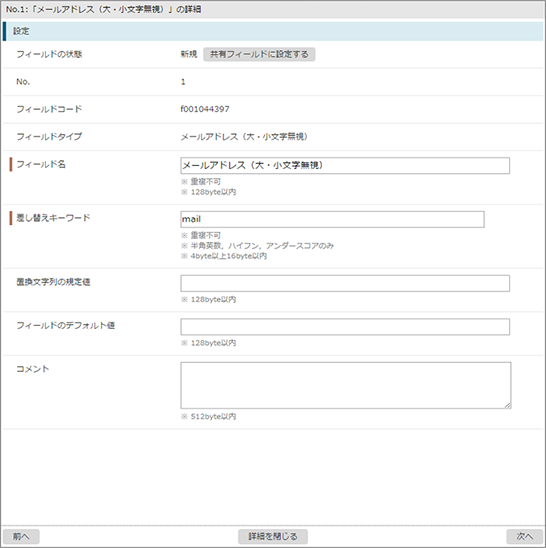Go to next field with 次へ
546x548 pixels.
[524, 536]
